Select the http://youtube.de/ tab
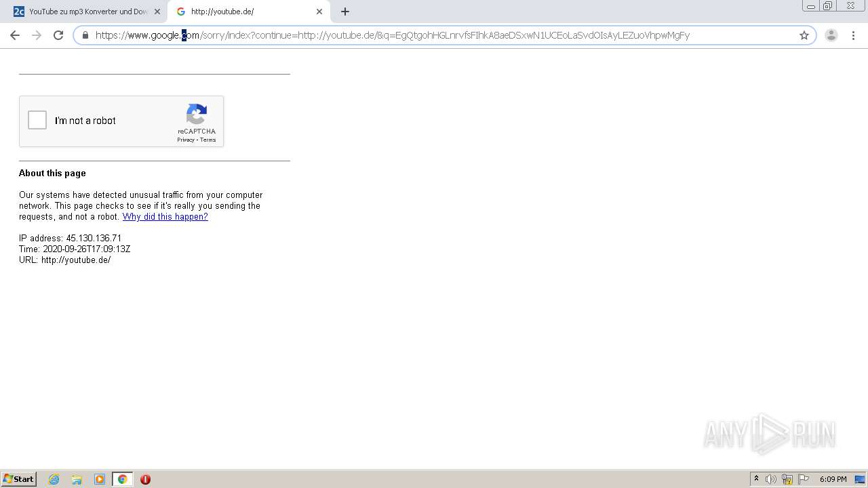This screenshot has width=868, height=488. pyautogui.click(x=249, y=12)
